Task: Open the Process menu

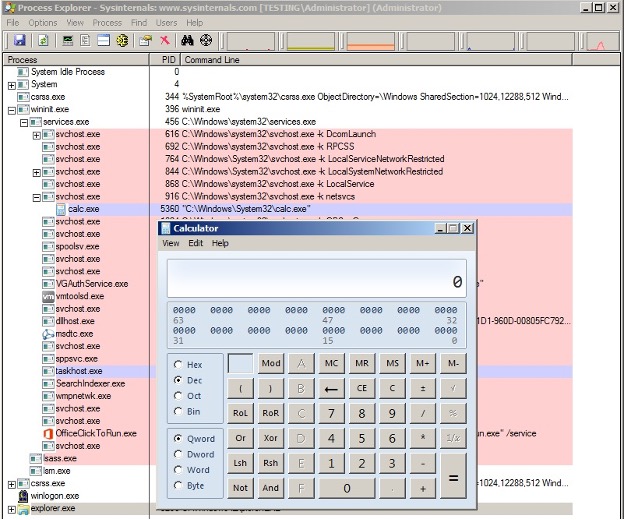Action: pyautogui.click(x=107, y=23)
